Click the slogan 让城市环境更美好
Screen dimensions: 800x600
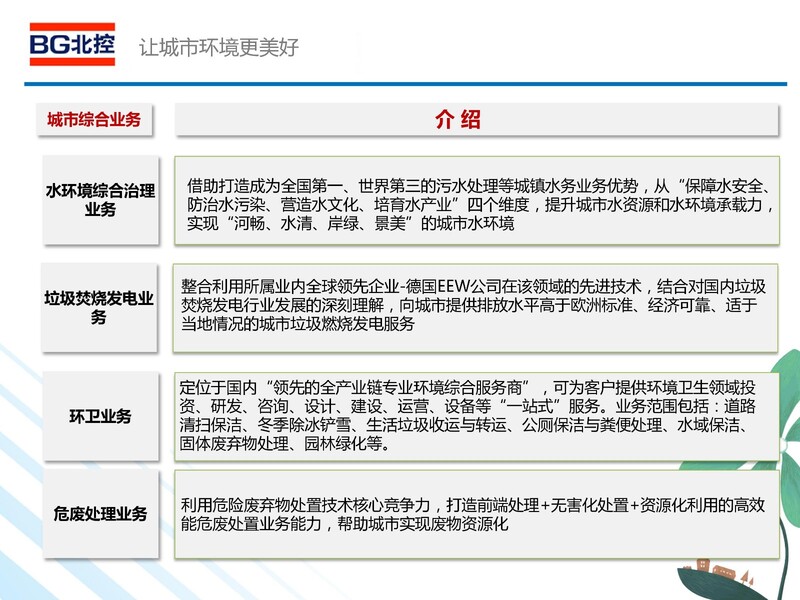point(218,47)
